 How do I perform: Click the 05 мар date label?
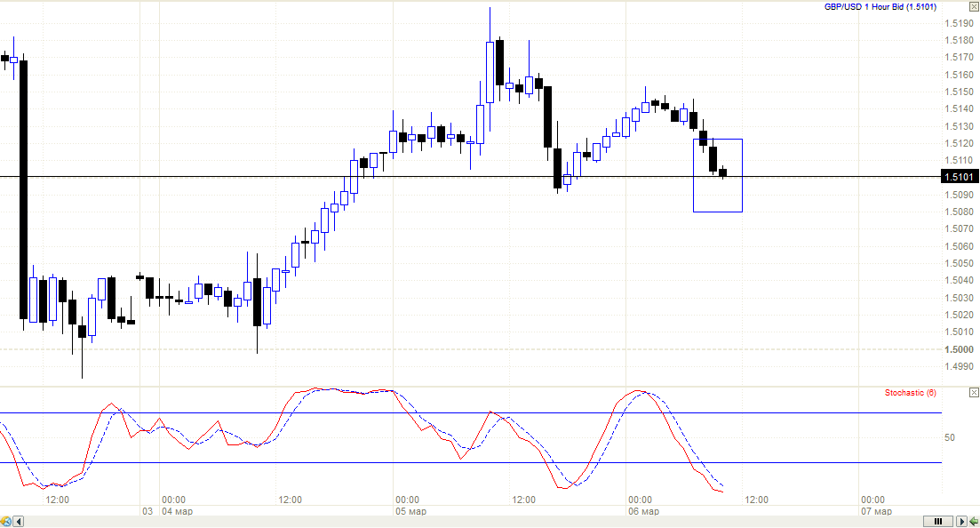coord(409,512)
